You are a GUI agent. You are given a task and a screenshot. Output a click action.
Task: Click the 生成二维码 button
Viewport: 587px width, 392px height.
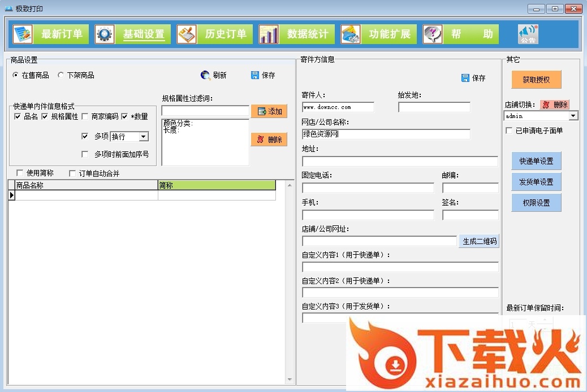[x=479, y=241]
